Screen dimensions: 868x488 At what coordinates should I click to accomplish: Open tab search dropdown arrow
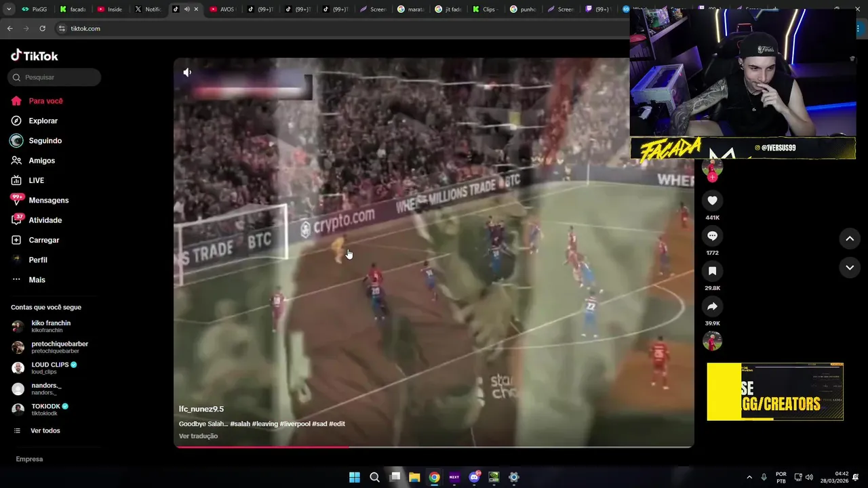pyautogui.click(x=9, y=9)
